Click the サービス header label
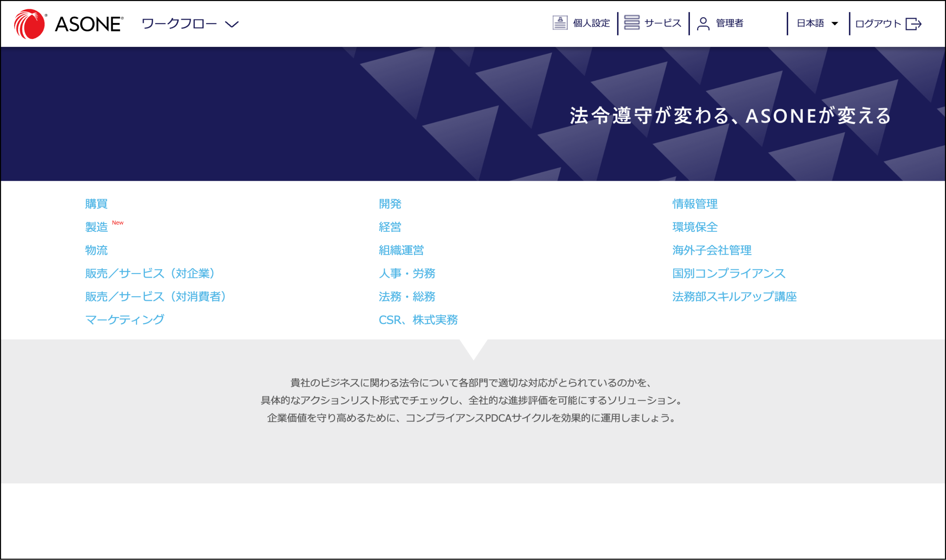 [663, 23]
